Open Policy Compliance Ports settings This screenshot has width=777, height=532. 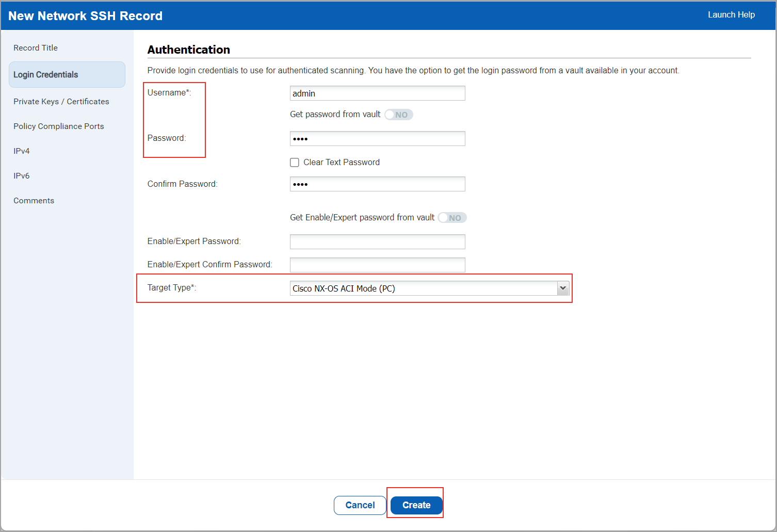(x=58, y=126)
